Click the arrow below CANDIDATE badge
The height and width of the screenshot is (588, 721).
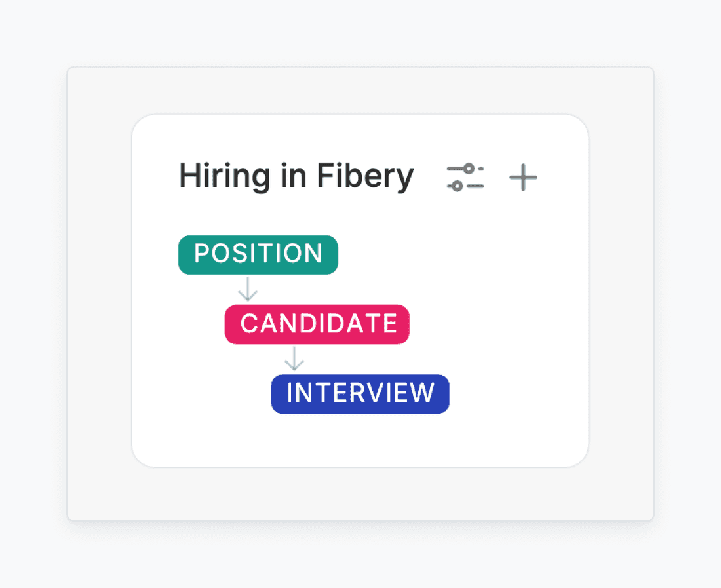click(294, 359)
